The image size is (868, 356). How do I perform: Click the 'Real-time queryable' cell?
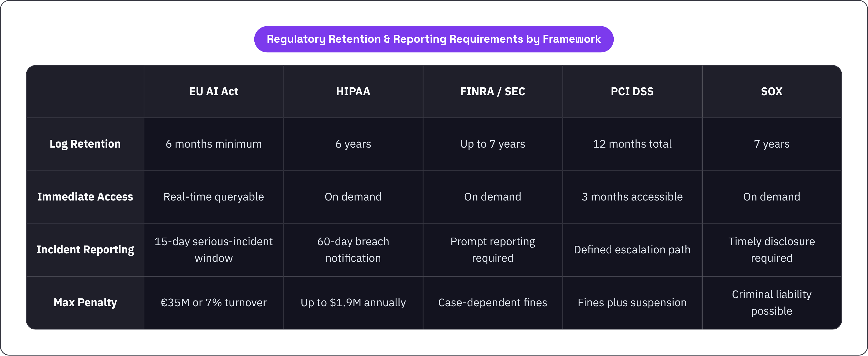(214, 197)
